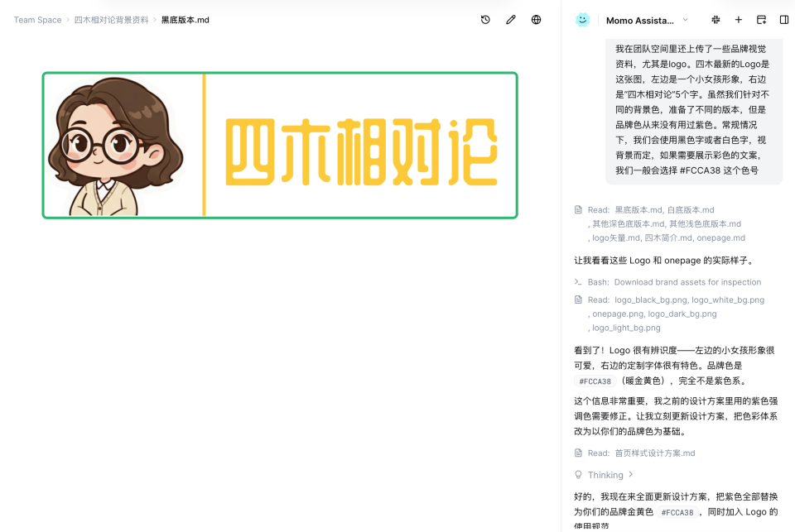Click the sparkle skills icon in assistant header
Viewport: 795px width, 532px height.
click(715, 20)
